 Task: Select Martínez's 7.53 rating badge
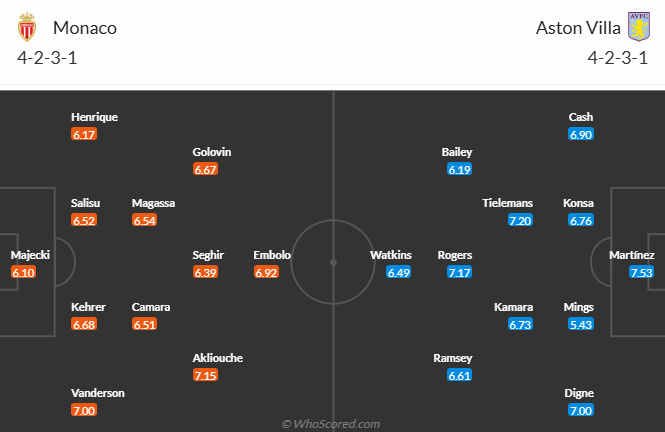(x=640, y=272)
